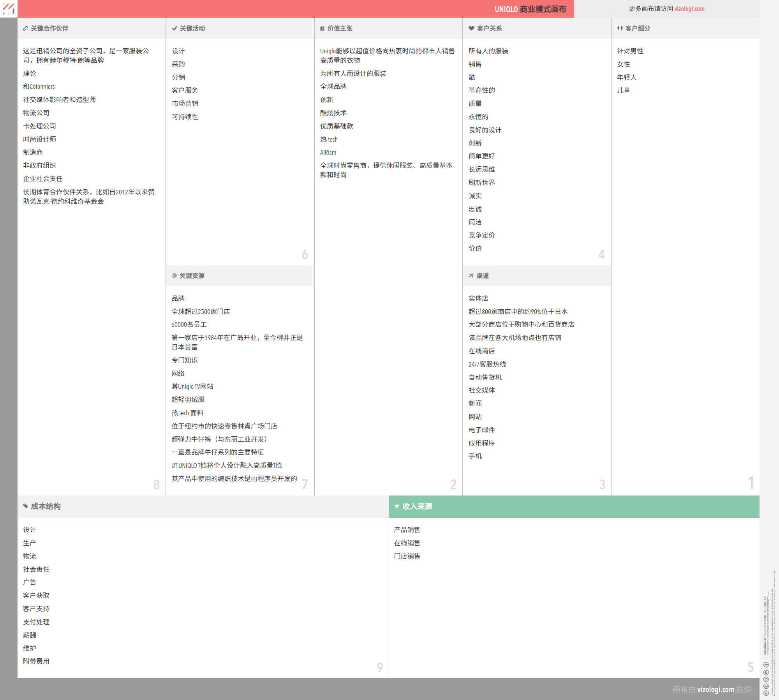779x700 pixels.
Task: Click the tag icon beside 成本结构
Action: pyautogui.click(x=26, y=506)
